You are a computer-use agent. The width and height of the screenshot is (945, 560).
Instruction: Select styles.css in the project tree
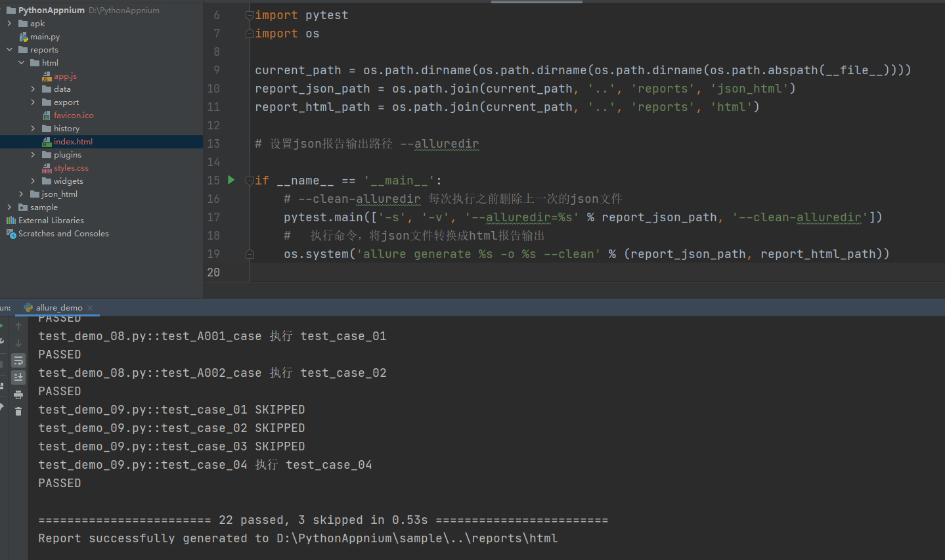71,168
